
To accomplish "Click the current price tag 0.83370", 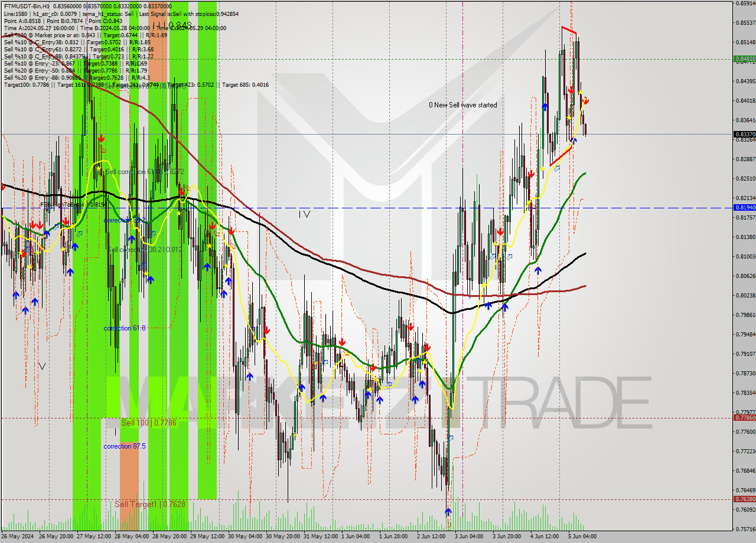I will 745,135.
